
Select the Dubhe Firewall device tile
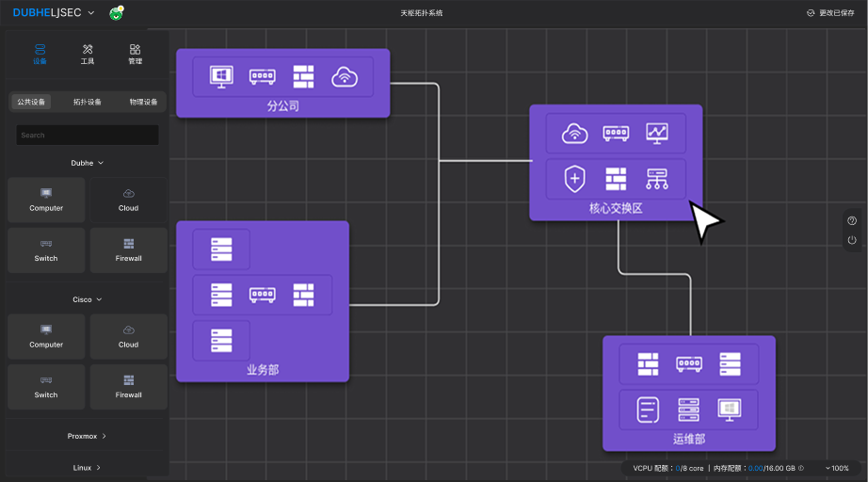coord(129,249)
